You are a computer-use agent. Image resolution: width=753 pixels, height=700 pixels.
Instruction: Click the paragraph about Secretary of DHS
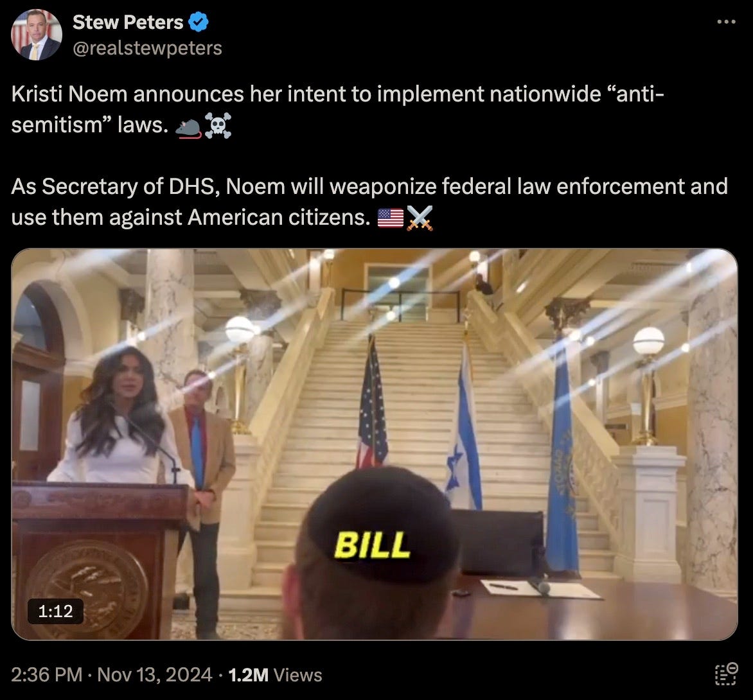[x=369, y=202]
